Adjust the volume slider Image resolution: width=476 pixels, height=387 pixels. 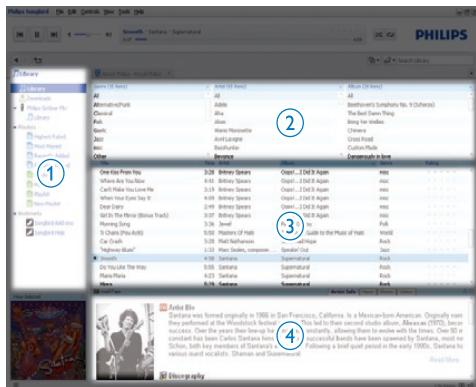87,34
